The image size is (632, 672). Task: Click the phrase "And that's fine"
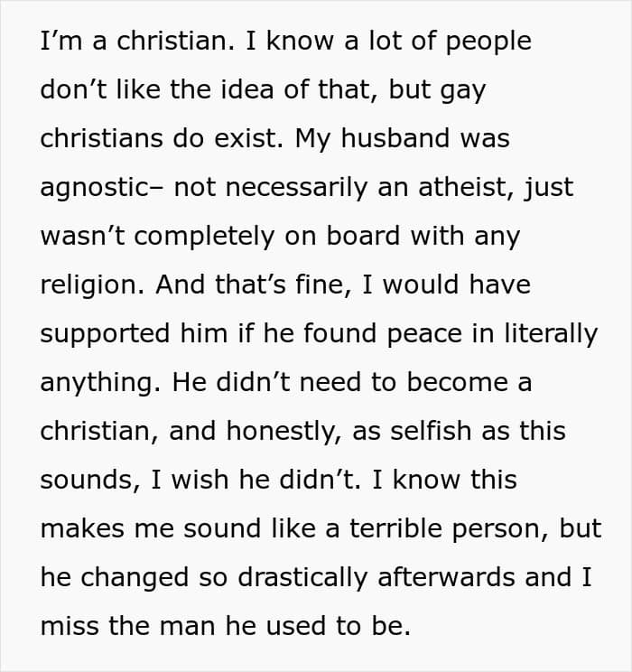tap(232, 285)
